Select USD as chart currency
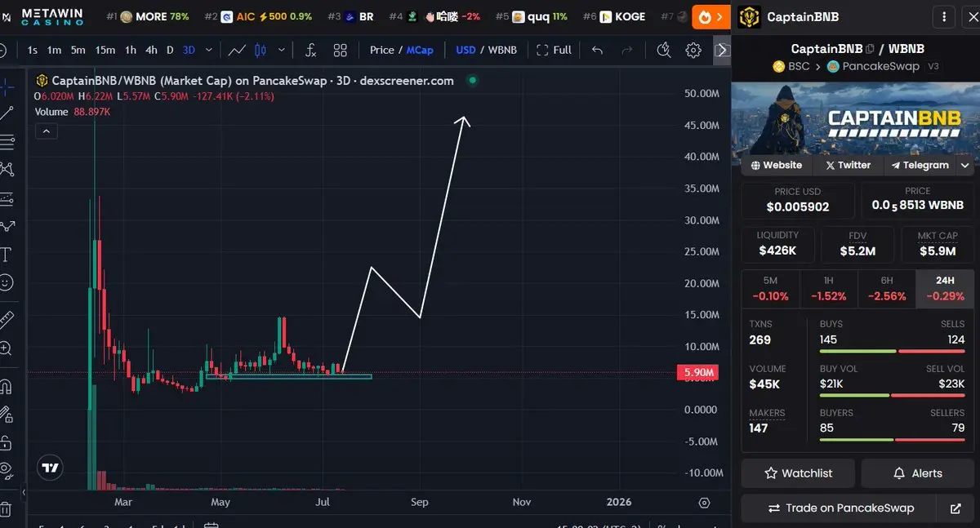 point(465,50)
